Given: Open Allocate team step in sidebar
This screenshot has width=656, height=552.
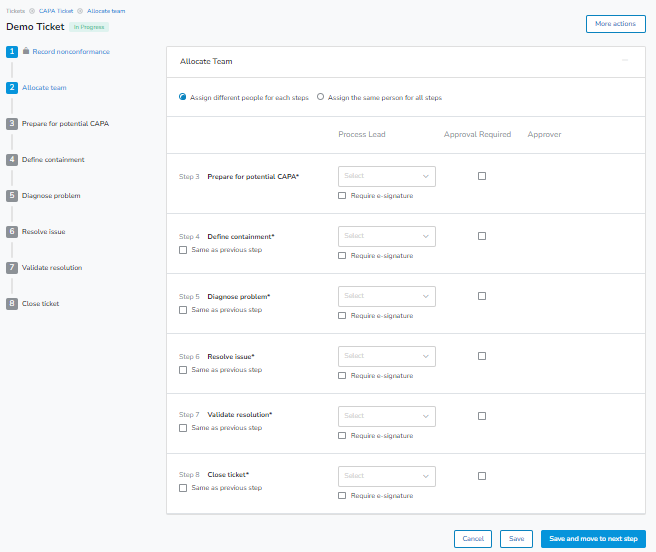Looking at the screenshot, I should point(44,87).
